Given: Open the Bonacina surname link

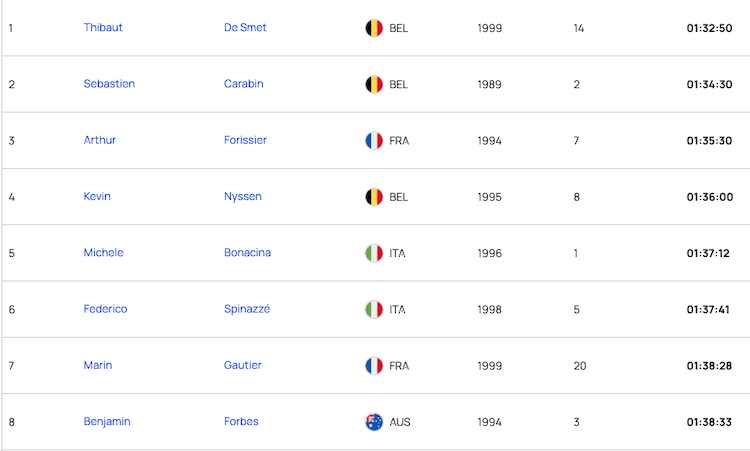Looking at the screenshot, I should (x=247, y=253).
